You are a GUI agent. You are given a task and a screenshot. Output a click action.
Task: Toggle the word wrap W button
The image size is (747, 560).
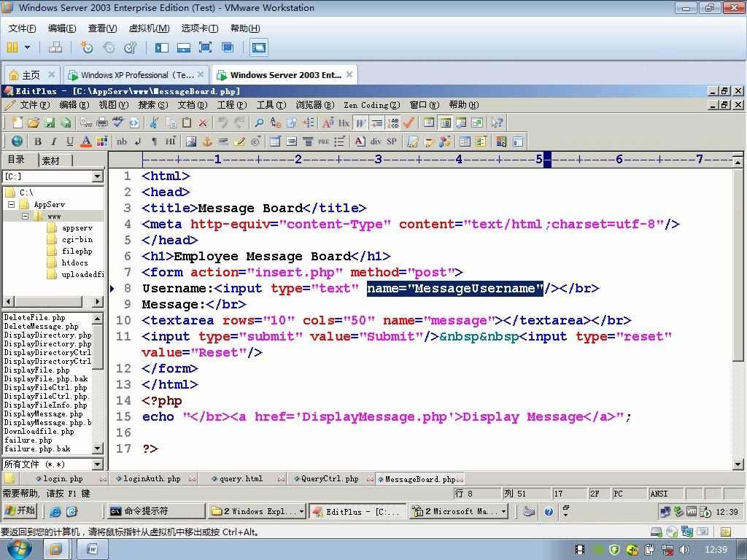(360, 122)
